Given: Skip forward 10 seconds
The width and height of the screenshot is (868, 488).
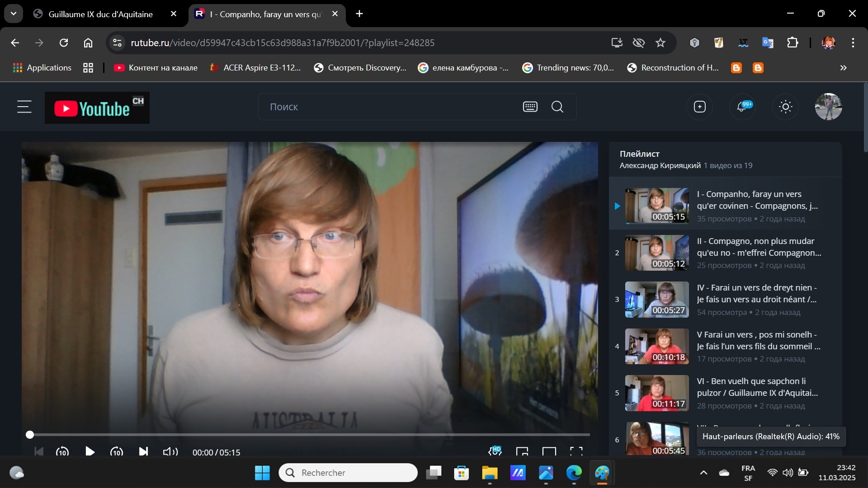Looking at the screenshot, I should coord(117,451).
